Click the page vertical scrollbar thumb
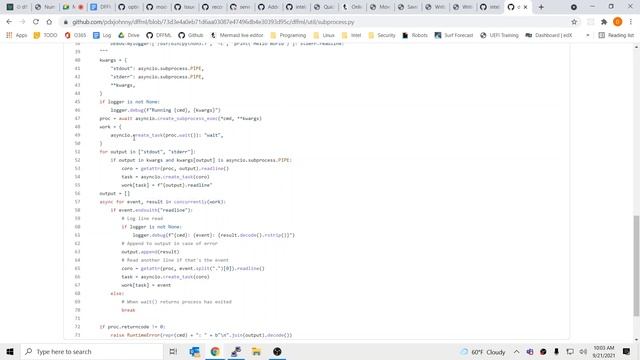 point(636,265)
